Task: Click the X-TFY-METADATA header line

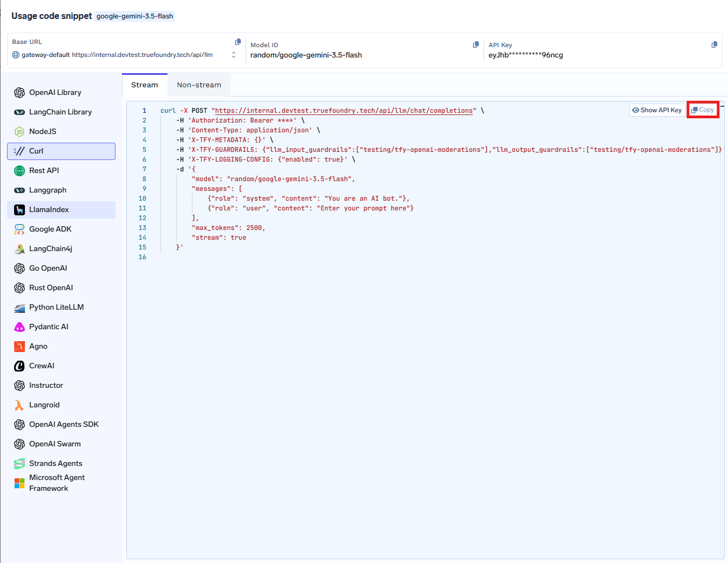Action: click(224, 140)
